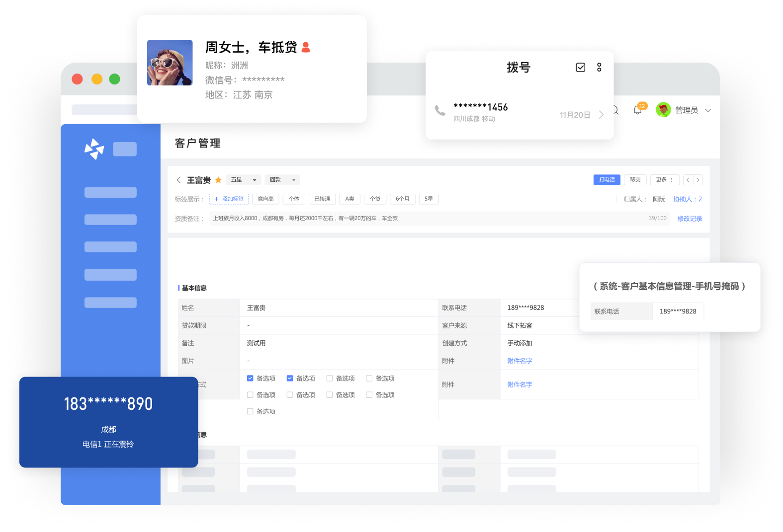
Task: Click the checkmark box icon in 拨号 card
Action: coord(580,68)
